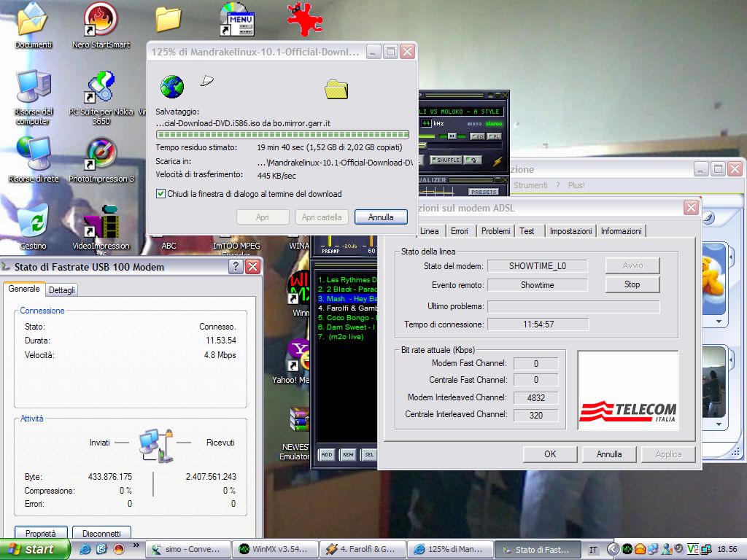
Task: Click the paintbrush icon in the Messenger window
Action: point(708,217)
